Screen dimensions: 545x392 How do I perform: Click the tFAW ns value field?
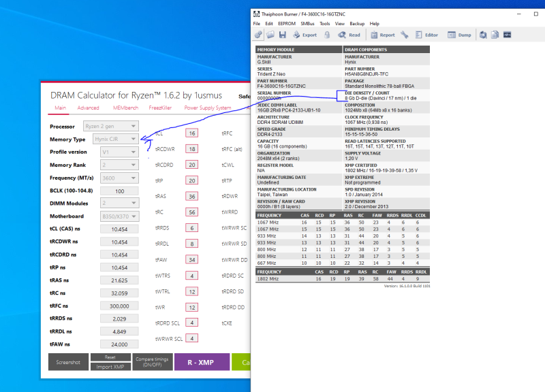[x=119, y=344]
